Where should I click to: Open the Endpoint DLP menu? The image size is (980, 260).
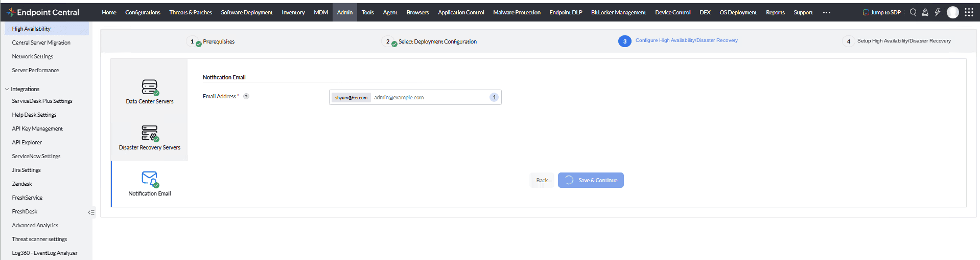coord(566,12)
